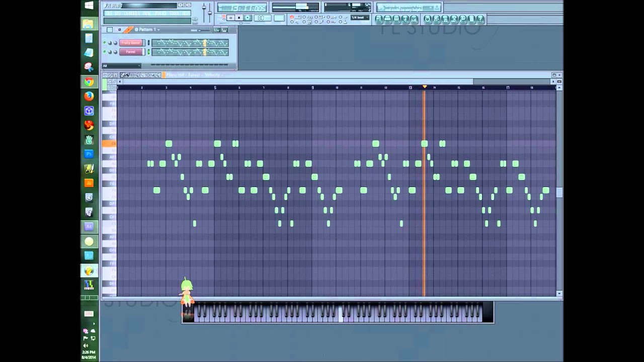Adjust the master pitch slider
The image size is (644, 362).
[210, 13]
